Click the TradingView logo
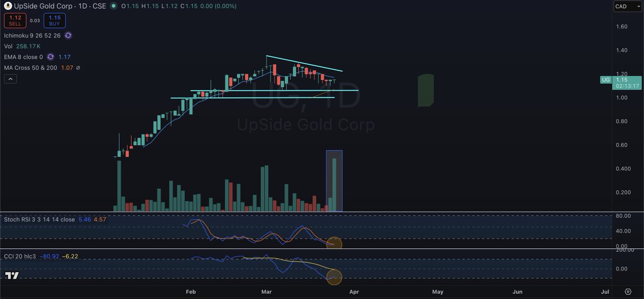The width and height of the screenshot is (644, 299). [x=12, y=276]
